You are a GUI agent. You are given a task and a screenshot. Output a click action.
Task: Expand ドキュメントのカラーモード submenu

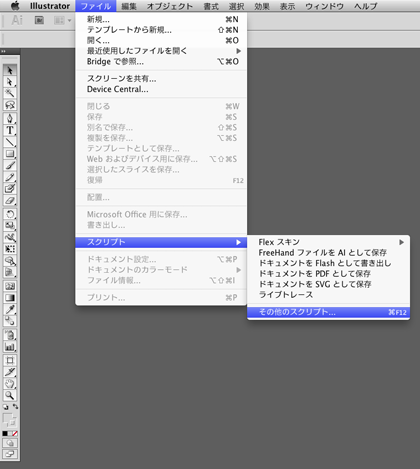click(x=161, y=270)
